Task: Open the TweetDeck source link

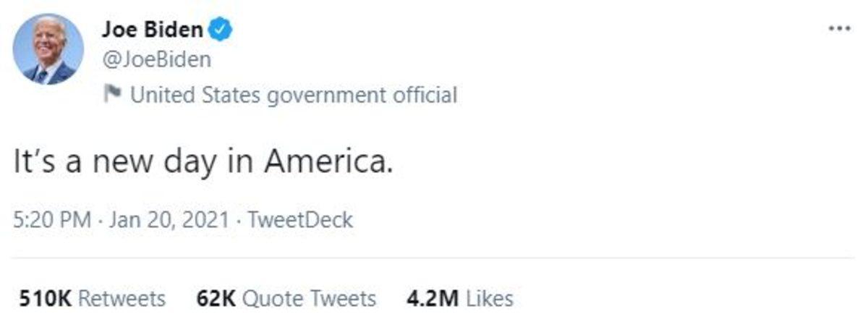Action: [300, 219]
